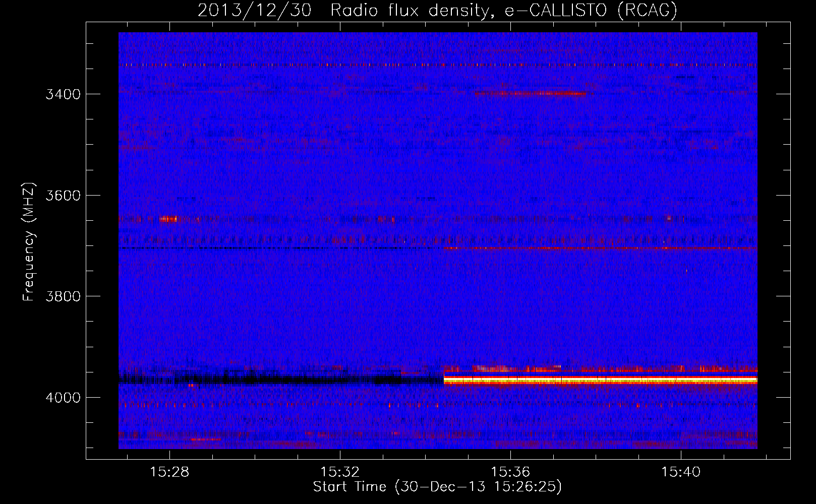Click the 15:40 time tick label
The width and height of the screenshot is (816, 504).
pos(681,472)
